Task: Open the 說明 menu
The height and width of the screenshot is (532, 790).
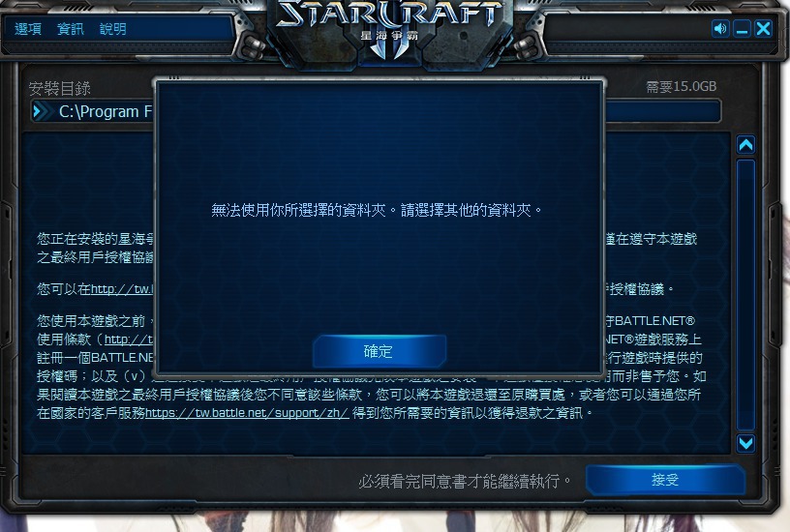Action: (x=113, y=29)
